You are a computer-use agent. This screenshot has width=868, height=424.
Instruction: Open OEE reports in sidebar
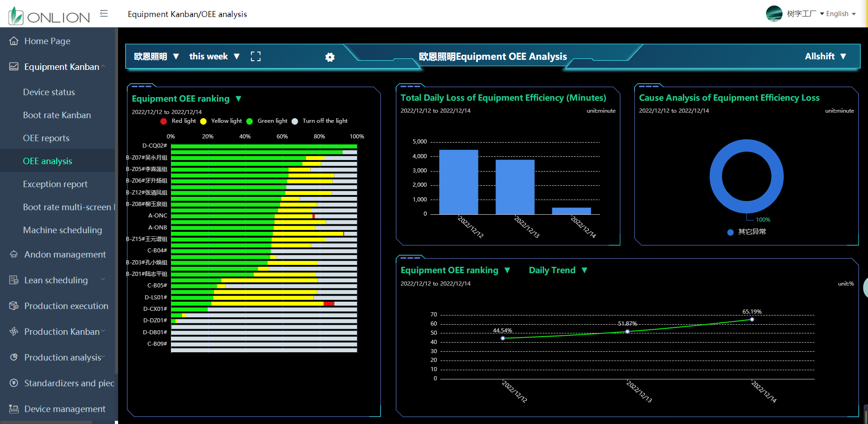click(x=46, y=138)
